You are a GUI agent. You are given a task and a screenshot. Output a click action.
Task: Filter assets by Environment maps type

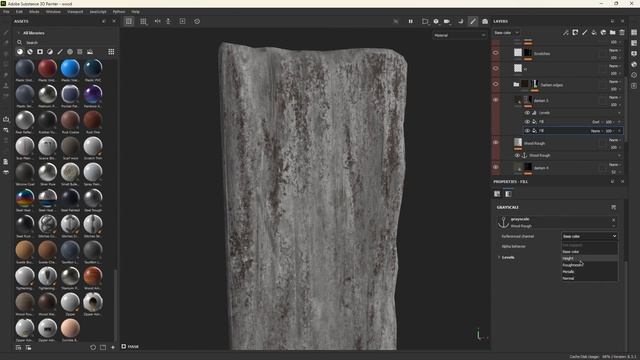[x=90, y=52]
